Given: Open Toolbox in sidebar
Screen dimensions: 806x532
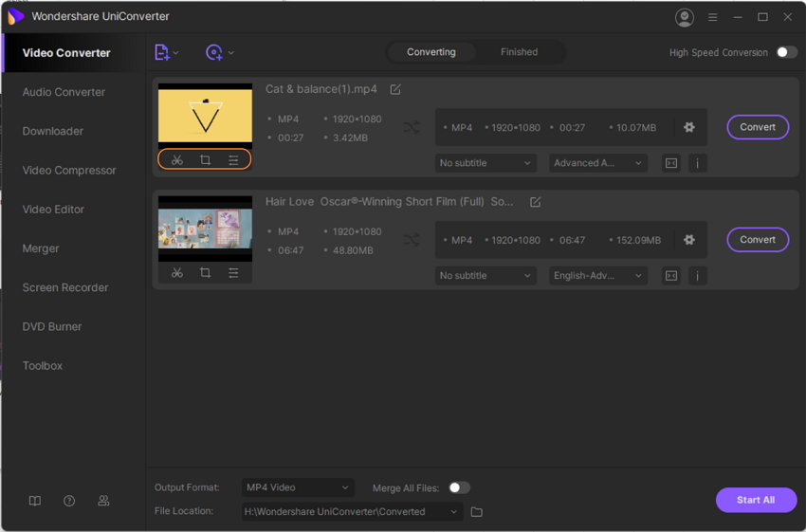Looking at the screenshot, I should click(42, 365).
